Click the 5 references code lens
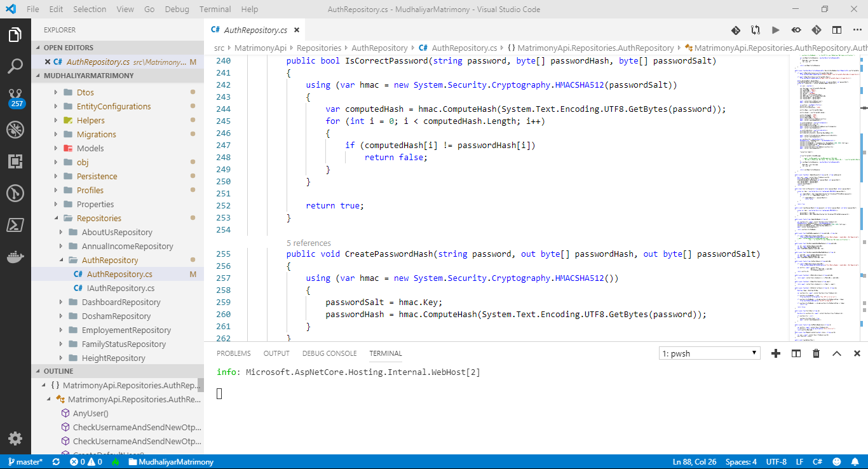Image resolution: width=868 pixels, height=469 pixels. [309, 243]
